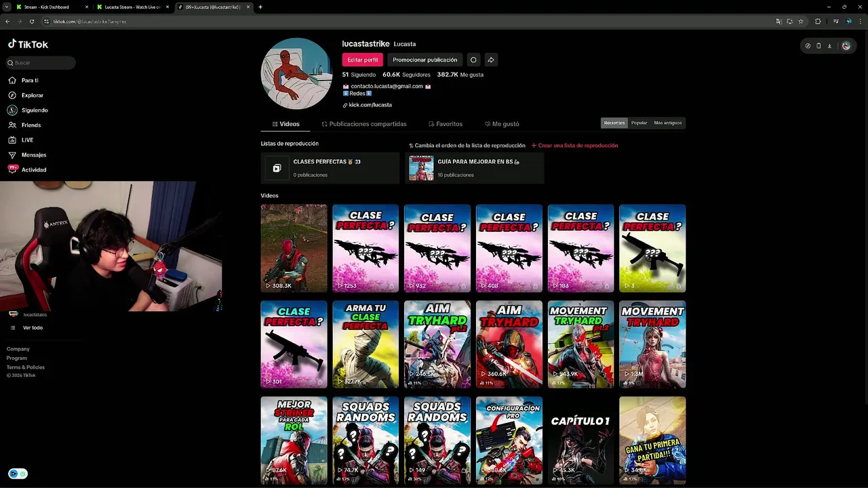Open Actividad notifications
Viewport: 868px width, 488px height.
(x=27, y=169)
